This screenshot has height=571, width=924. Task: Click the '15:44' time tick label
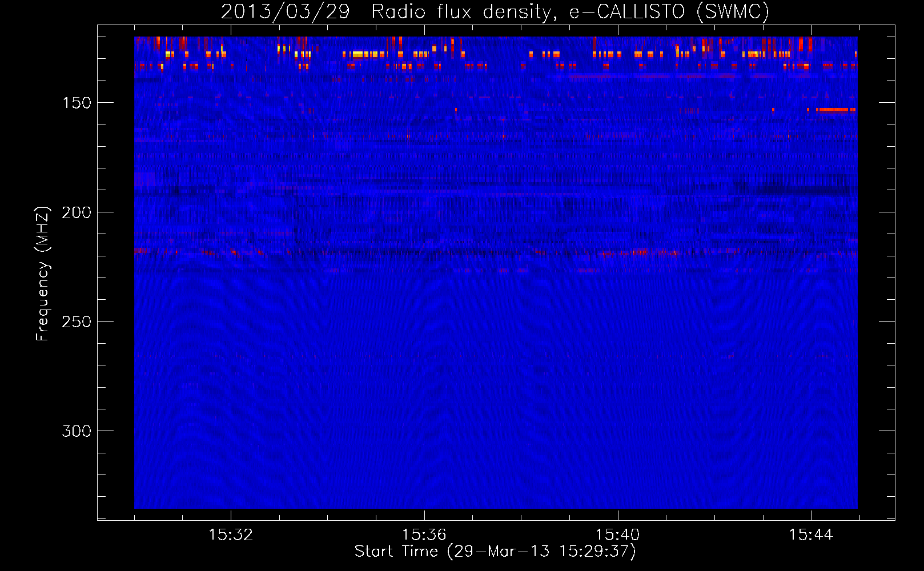[x=811, y=535]
